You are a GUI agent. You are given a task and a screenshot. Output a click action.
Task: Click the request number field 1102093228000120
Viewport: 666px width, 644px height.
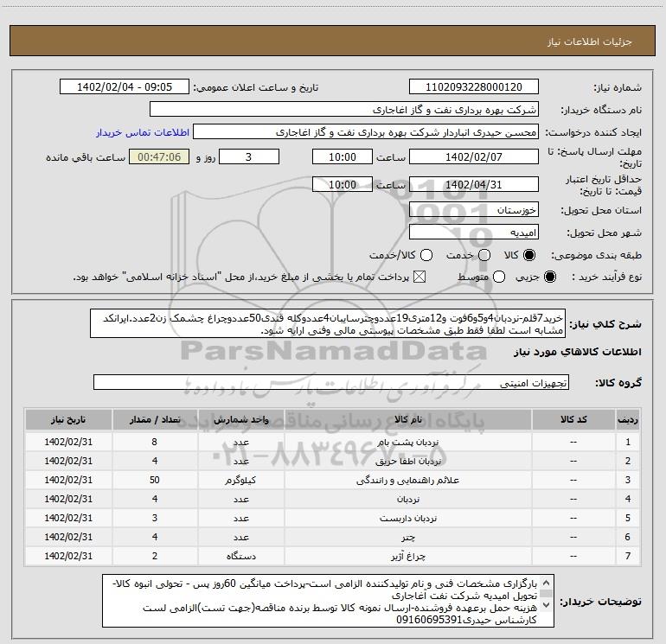pyautogui.click(x=474, y=86)
